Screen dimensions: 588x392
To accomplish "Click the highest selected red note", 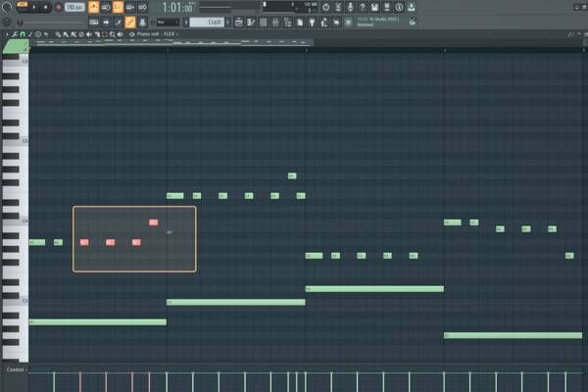I will click(154, 222).
